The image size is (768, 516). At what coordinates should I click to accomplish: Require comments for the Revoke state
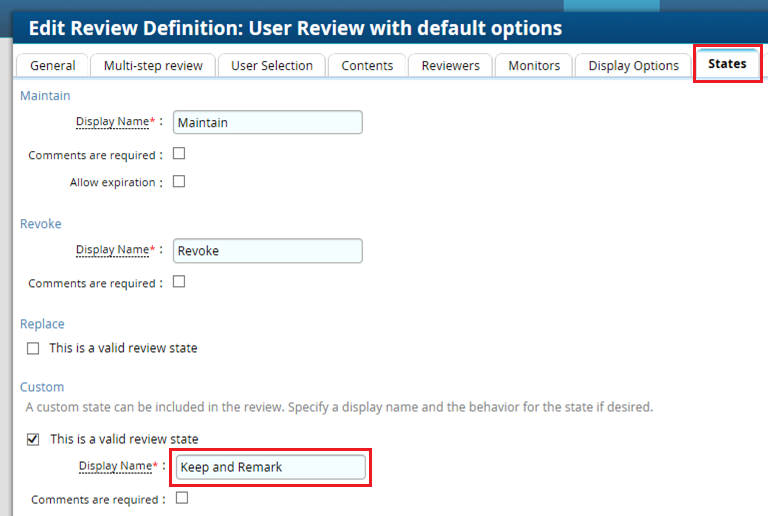pyautogui.click(x=180, y=282)
